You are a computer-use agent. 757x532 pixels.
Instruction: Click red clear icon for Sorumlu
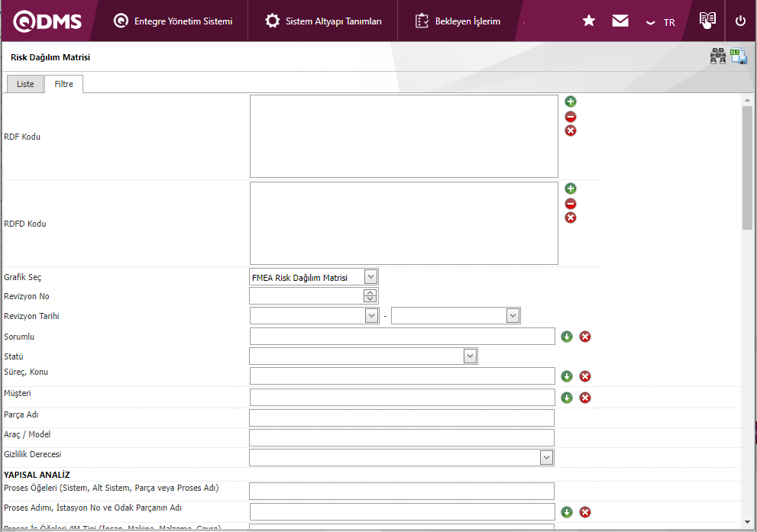click(585, 337)
